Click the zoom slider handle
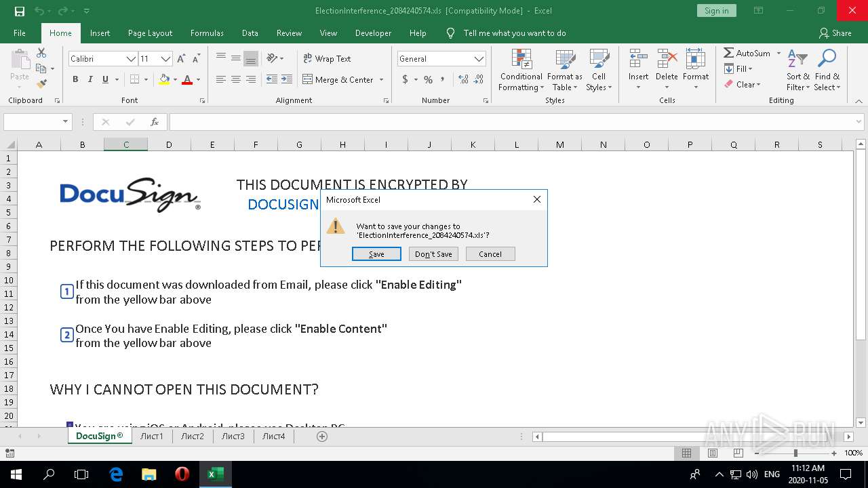The width and height of the screenshot is (868, 488). coord(795,453)
